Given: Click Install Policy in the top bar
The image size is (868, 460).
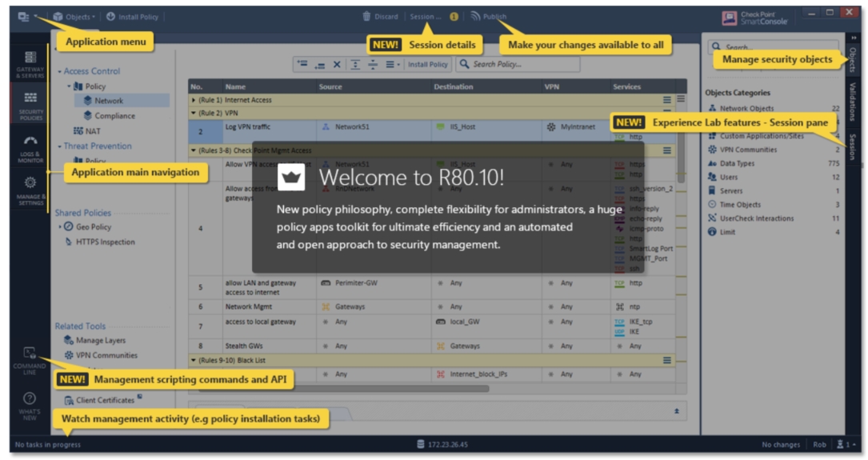Looking at the screenshot, I should pos(132,17).
